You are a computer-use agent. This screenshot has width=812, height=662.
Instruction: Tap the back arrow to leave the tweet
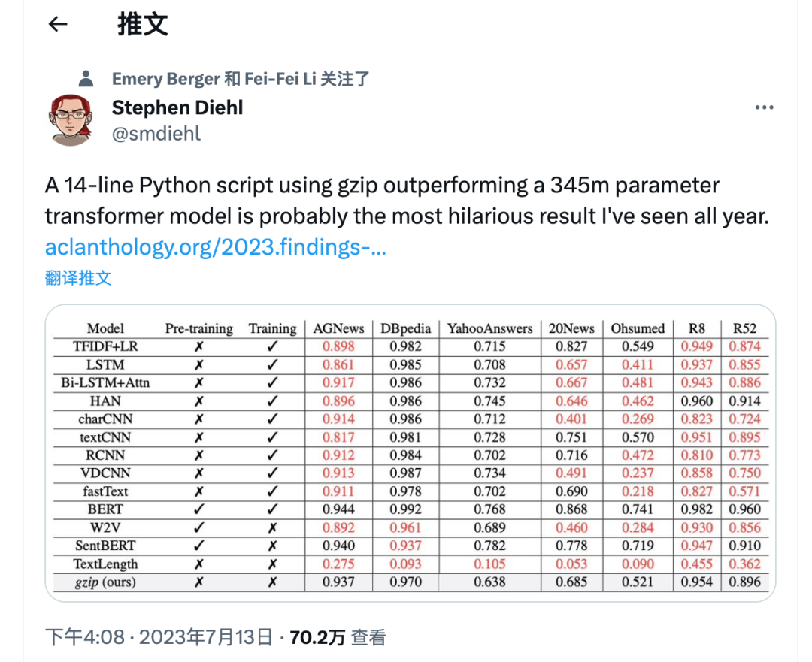58,24
